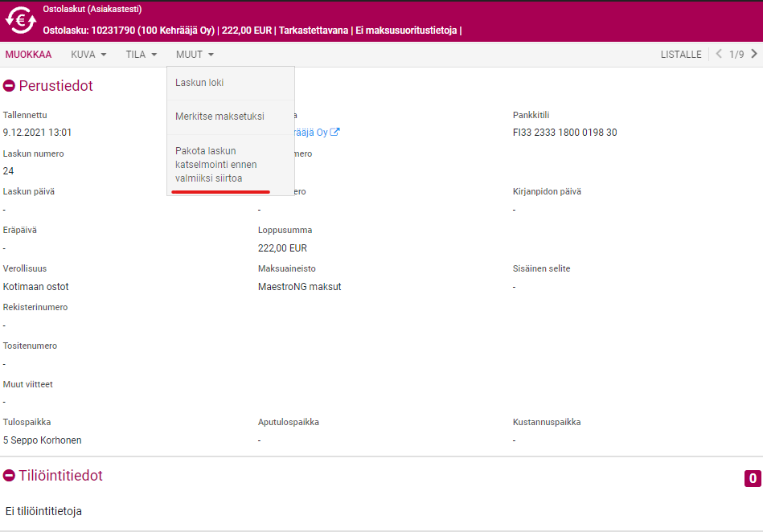The height and width of the screenshot is (532, 763).
Task: Click the MUOKKAA button
Action: [x=28, y=55]
